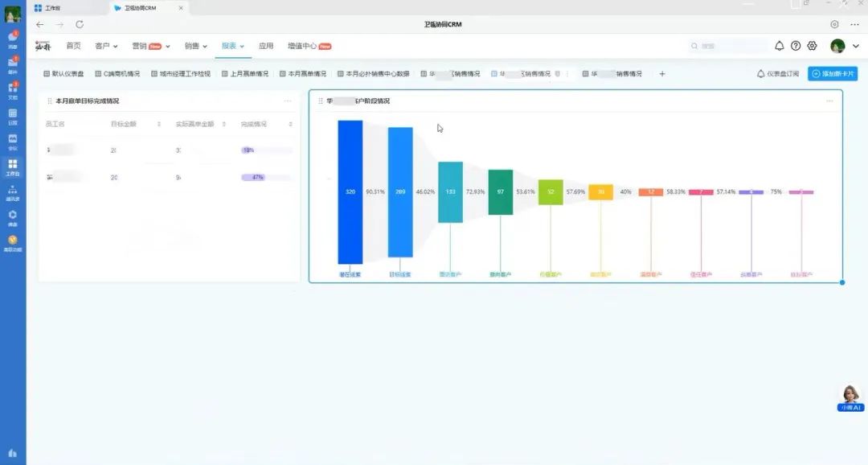
Task: Click the 320 dark blue funnel bar
Action: coord(350,192)
